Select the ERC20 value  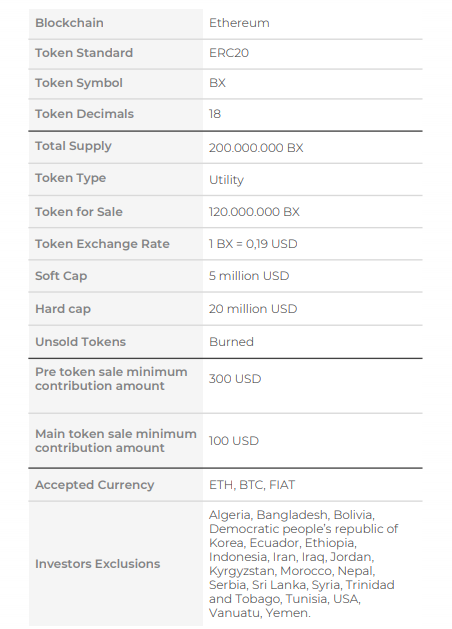229,53
